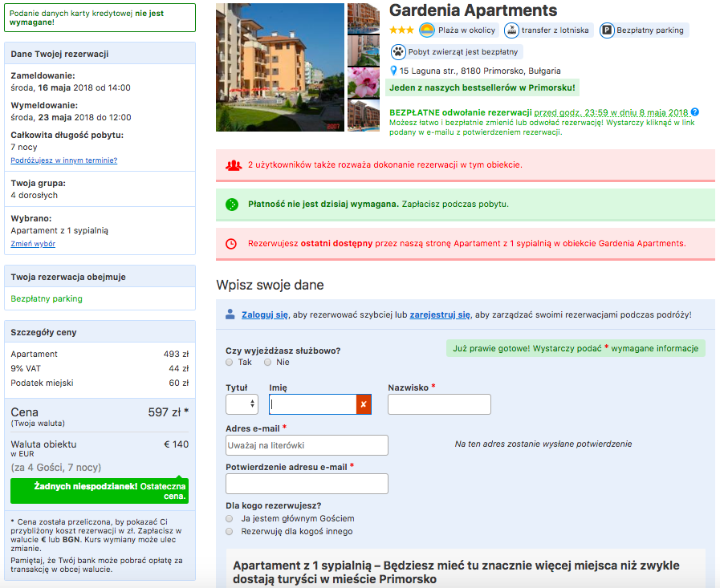Click the green Żadnych niespodzianek final price banner

(x=100, y=491)
